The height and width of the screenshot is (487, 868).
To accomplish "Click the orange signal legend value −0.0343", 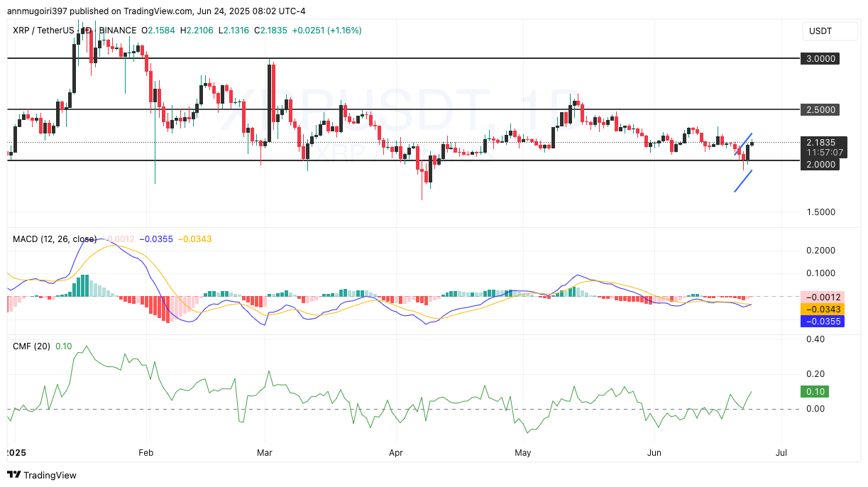I will [x=194, y=239].
